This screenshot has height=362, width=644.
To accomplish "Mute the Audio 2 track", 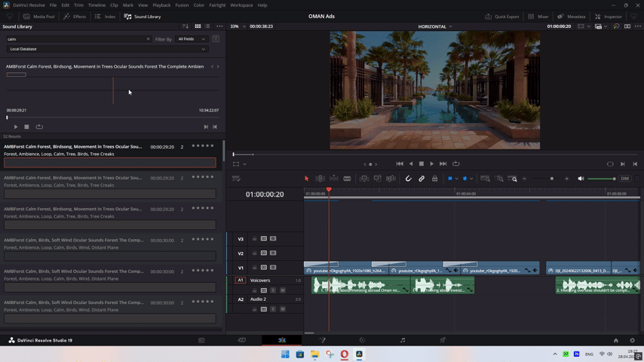I will point(283,309).
